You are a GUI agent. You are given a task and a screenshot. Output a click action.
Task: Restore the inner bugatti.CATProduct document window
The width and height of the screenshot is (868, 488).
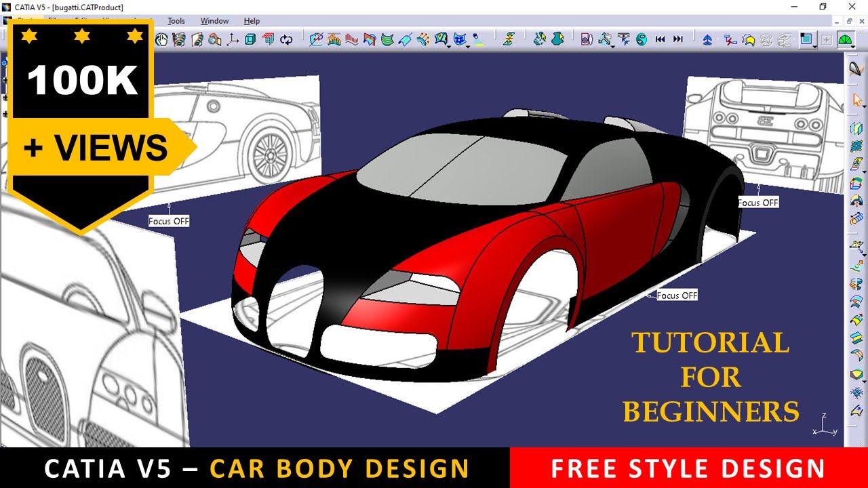[x=848, y=21]
